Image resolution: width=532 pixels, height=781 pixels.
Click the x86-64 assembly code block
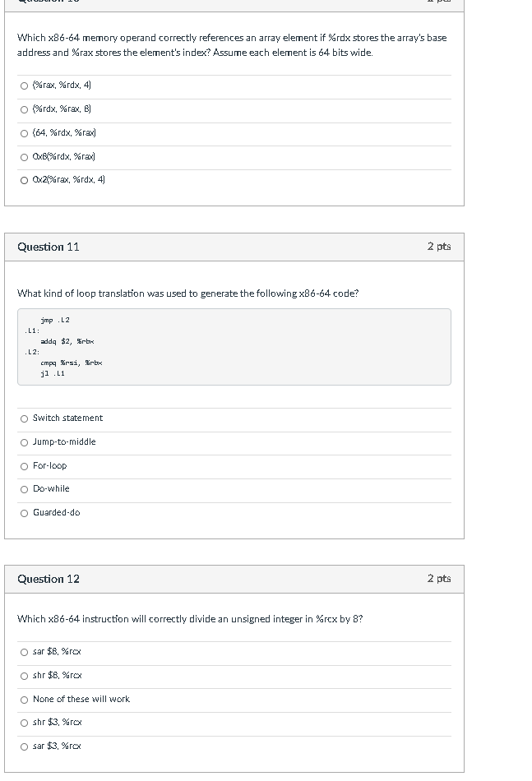pyautogui.click(x=234, y=346)
